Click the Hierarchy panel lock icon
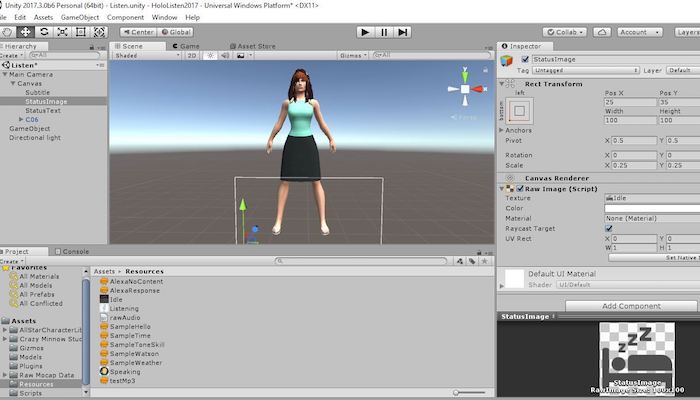Viewport: 700px width, 400px height. pyautogui.click(x=92, y=47)
